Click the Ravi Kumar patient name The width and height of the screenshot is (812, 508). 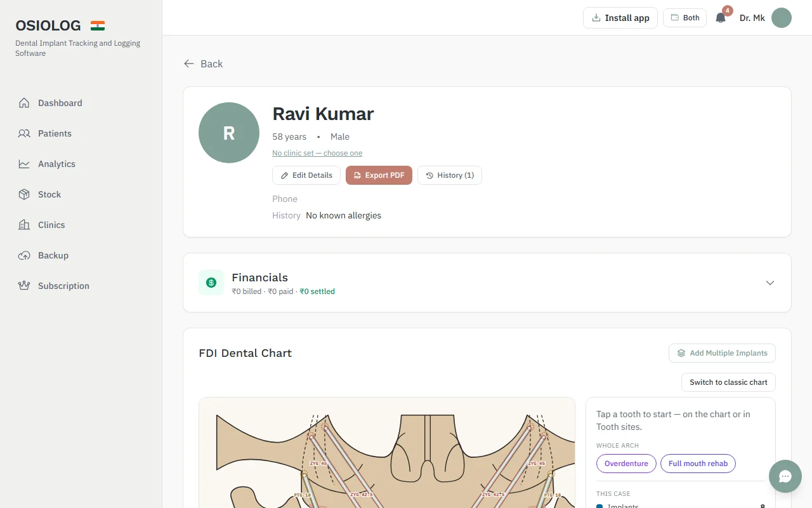point(323,114)
